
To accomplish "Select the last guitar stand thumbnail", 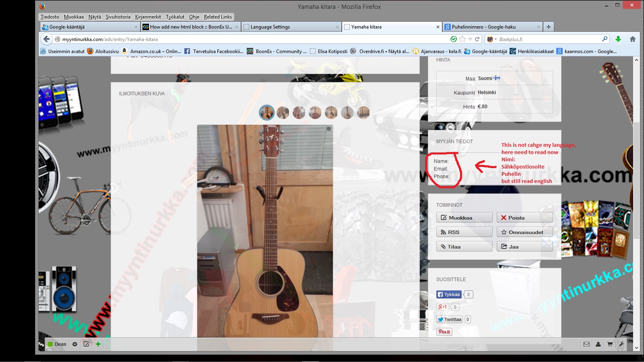I will (x=363, y=113).
